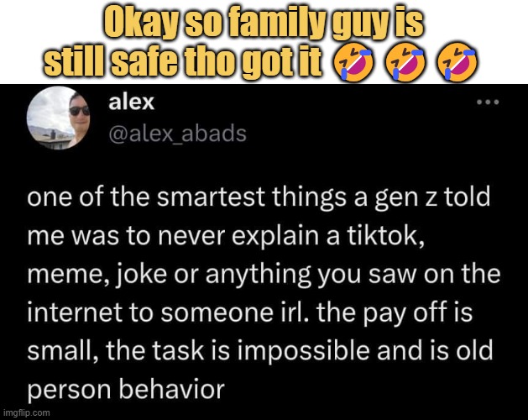Click the middle rolling-laughing emoji

405,61
